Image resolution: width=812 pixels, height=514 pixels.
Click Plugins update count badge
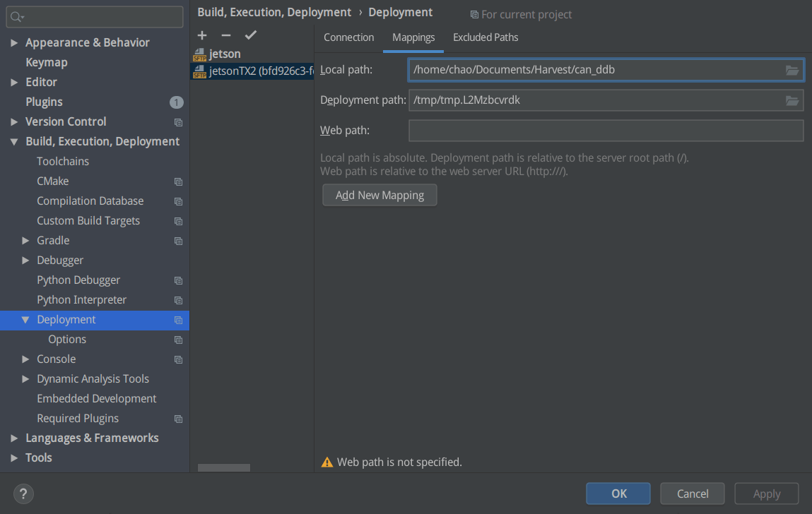click(x=176, y=102)
